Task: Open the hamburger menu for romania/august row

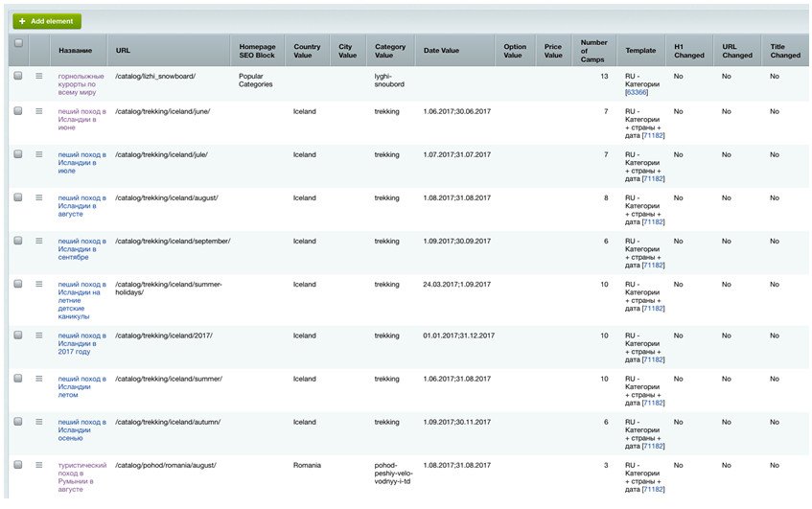Action: click(39, 465)
